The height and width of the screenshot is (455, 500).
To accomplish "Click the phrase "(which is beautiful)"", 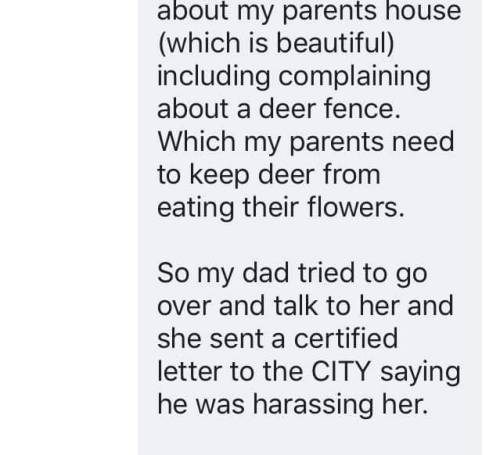I will pyautogui.click(x=276, y=44).
